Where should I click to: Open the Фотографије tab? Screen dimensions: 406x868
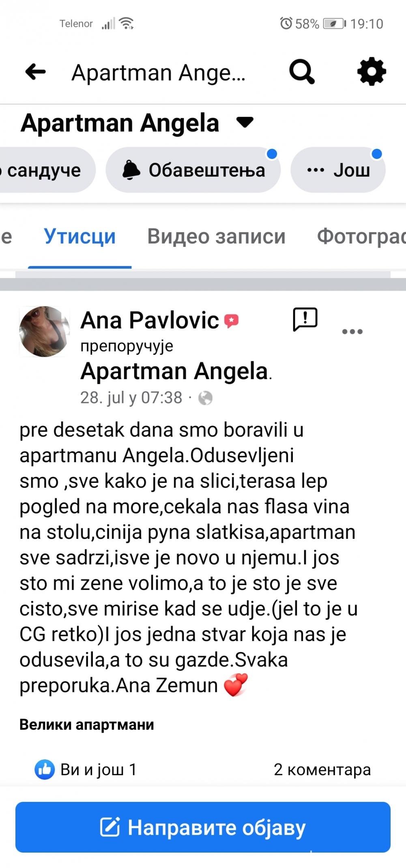[361, 236]
